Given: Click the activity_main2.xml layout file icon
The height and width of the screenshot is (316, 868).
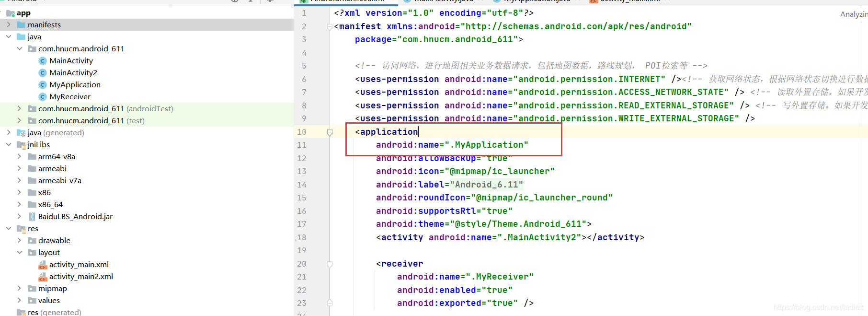Looking at the screenshot, I should [x=43, y=277].
